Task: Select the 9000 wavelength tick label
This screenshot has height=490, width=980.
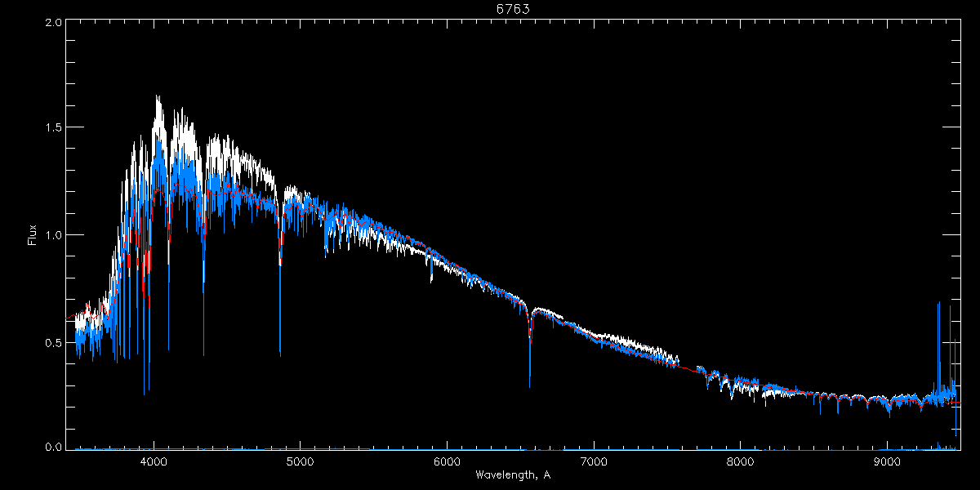Action: point(887,461)
